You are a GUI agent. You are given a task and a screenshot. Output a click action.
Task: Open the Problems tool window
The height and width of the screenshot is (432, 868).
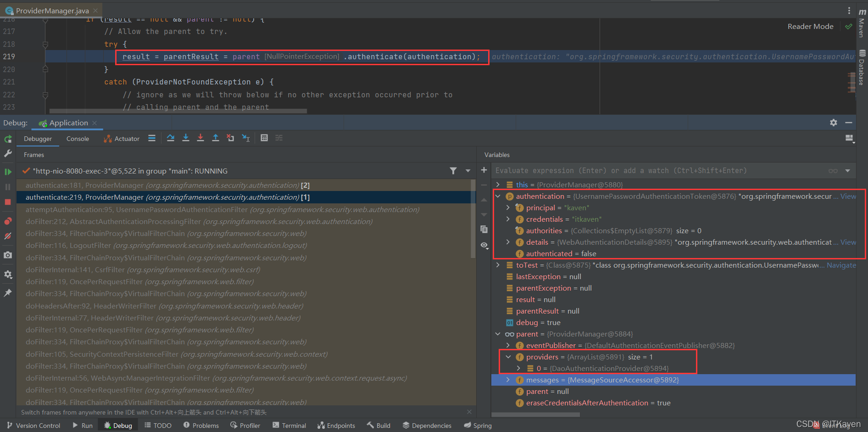click(x=201, y=426)
